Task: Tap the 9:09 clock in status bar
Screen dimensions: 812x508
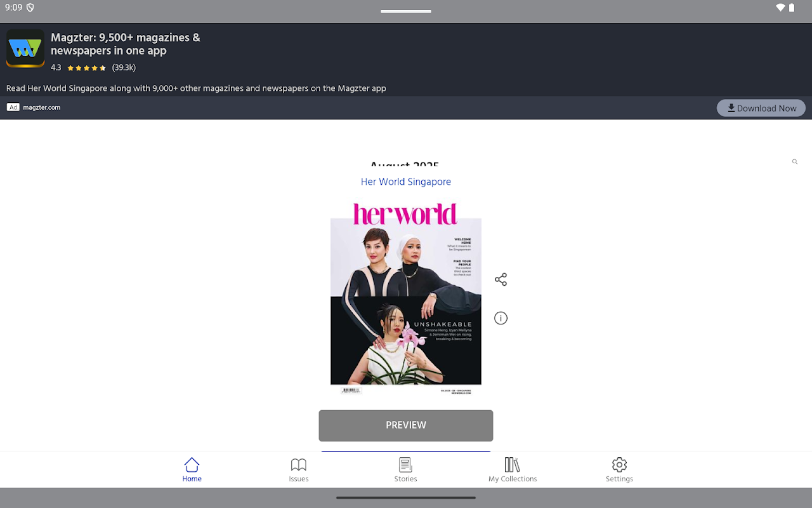Action: (13, 8)
